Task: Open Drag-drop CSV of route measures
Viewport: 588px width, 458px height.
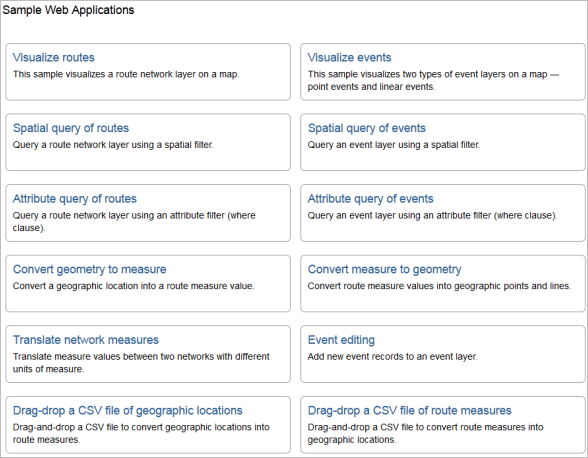Action: point(410,410)
